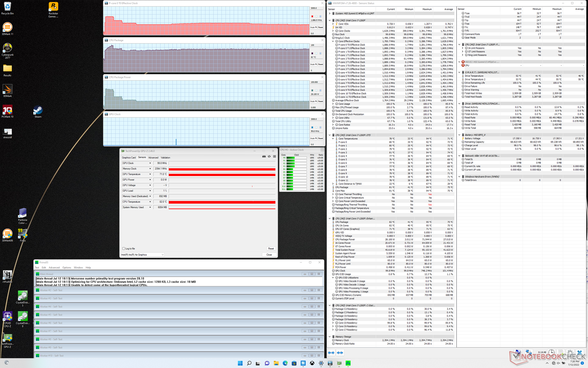Select the Fraps desktop icon

23,235
